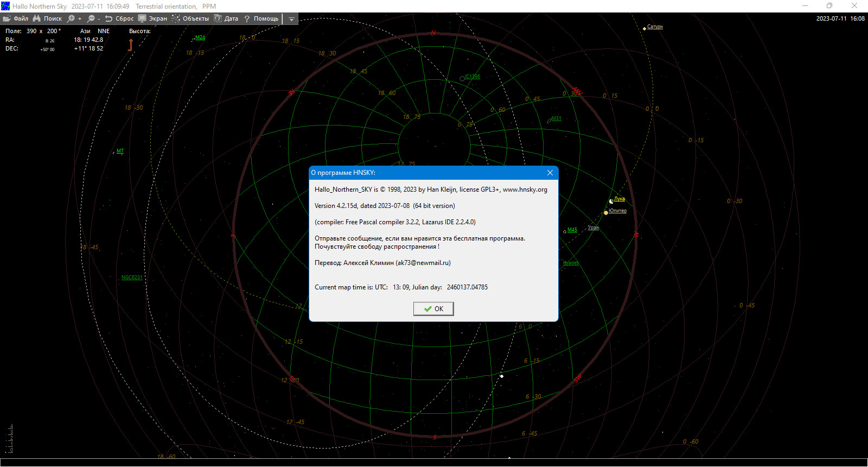
Task: Click the IC1396 nebula label
Action: tap(473, 77)
